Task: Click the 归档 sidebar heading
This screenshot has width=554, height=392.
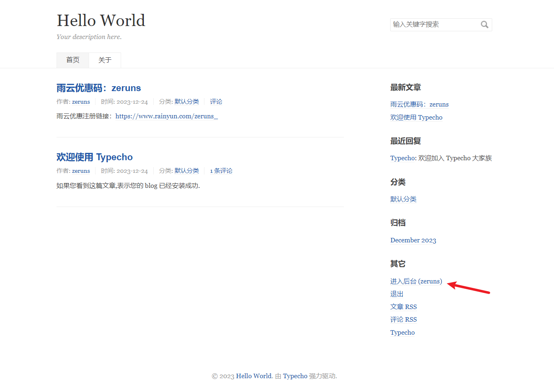Action: [398, 223]
